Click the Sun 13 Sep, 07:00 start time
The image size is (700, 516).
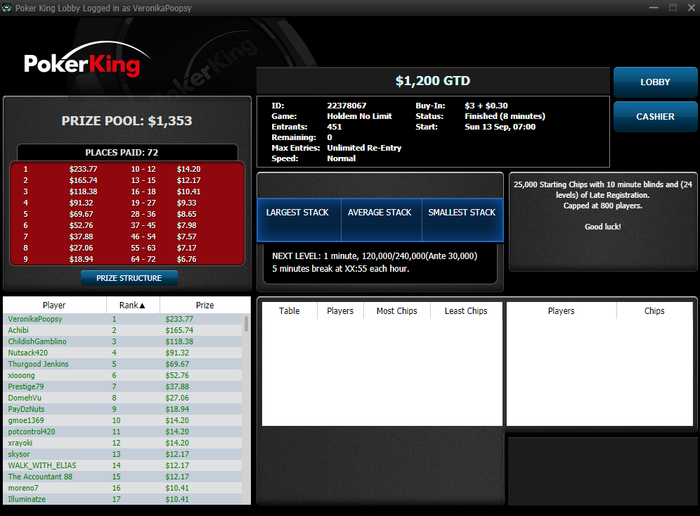click(500, 127)
